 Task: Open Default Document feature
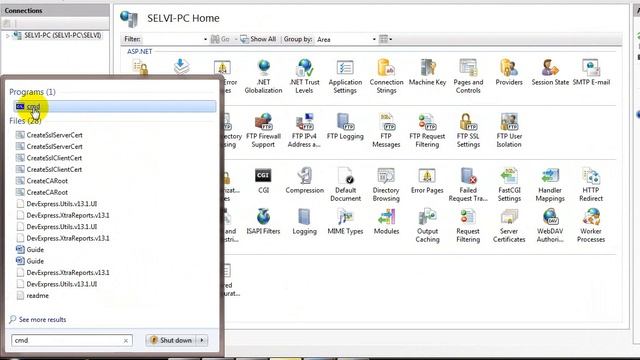[x=345, y=184]
